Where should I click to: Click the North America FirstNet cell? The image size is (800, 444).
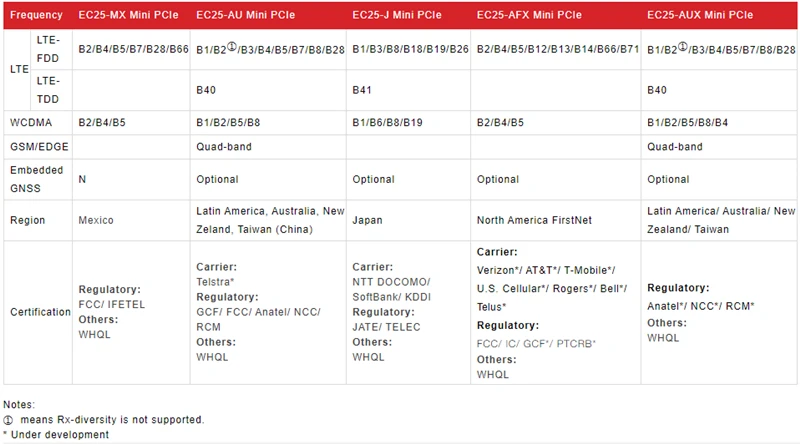tap(537, 220)
